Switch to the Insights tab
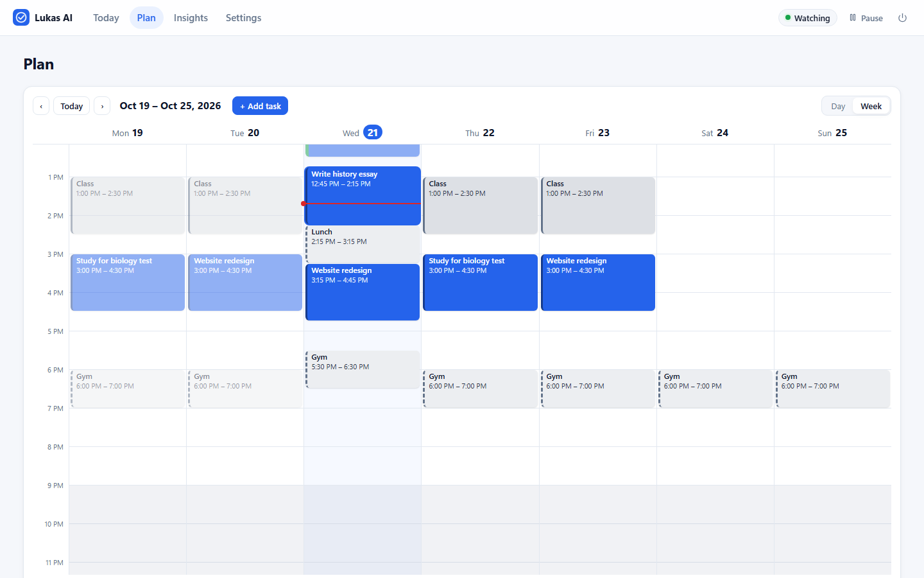Screen dimensions: 924x578 point(191,18)
